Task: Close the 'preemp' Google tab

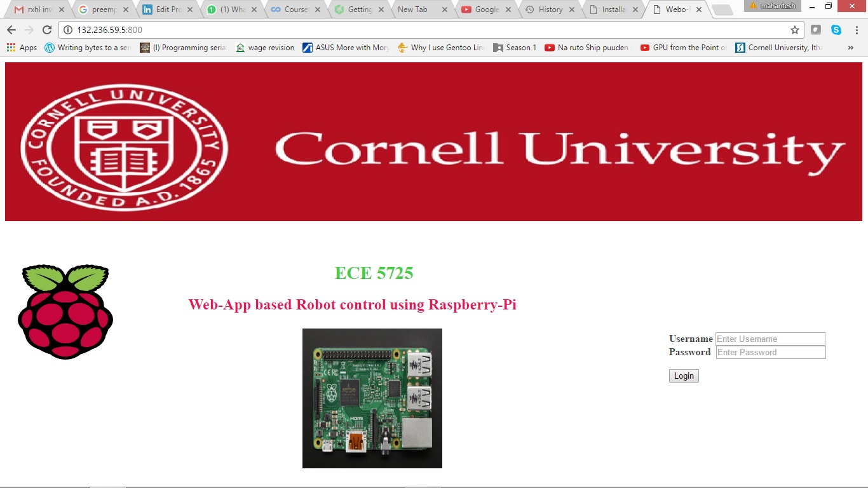Action: [126, 10]
